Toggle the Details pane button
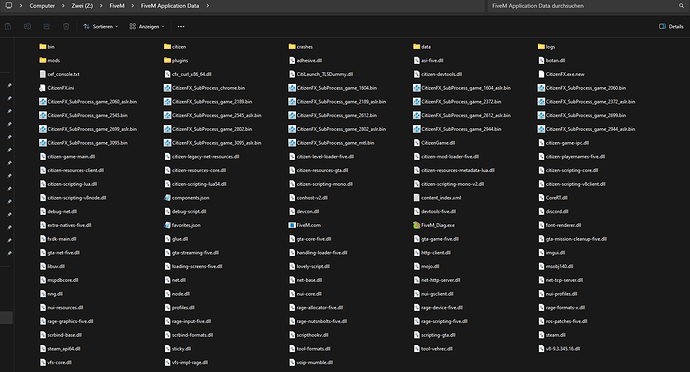This screenshot has height=372, width=690. click(x=671, y=26)
